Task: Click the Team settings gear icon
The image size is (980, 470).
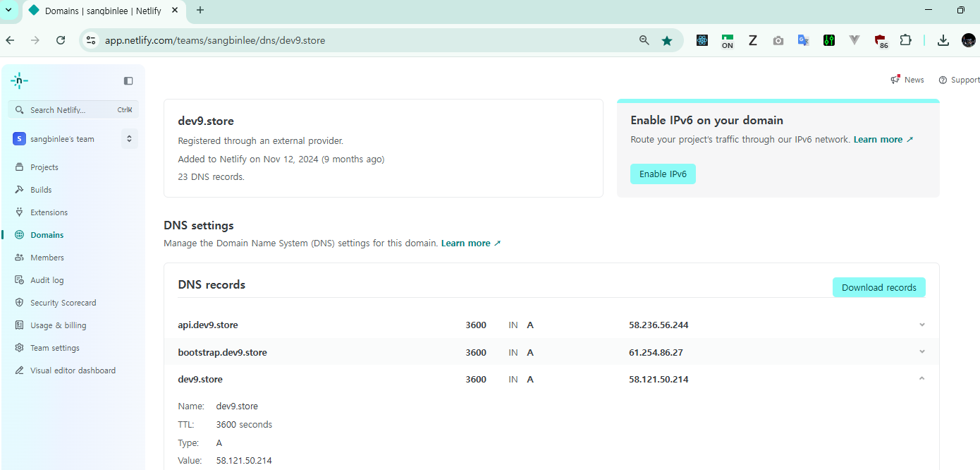Action: click(19, 348)
